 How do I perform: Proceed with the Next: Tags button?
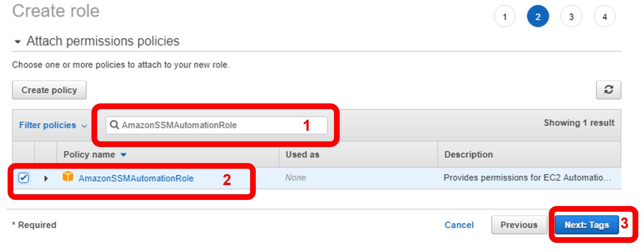586,225
